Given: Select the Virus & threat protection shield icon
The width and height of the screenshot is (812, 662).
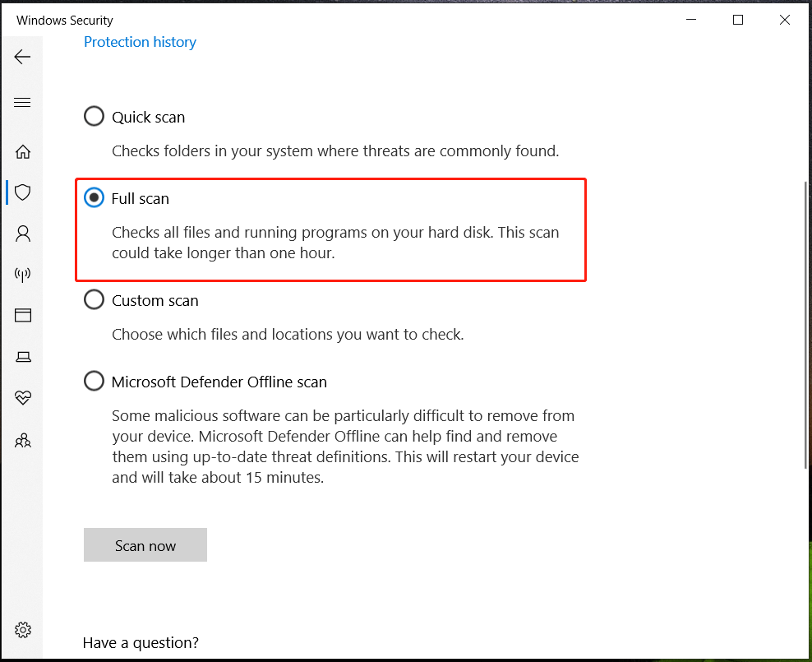Looking at the screenshot, I should (22, 192).
